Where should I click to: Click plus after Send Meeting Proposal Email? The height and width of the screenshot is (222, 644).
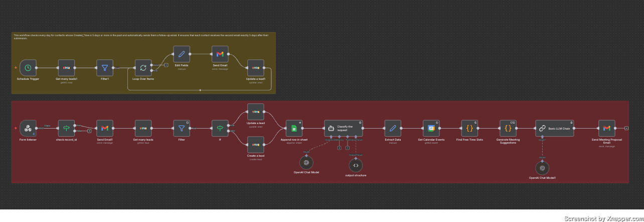(x=626, y=128)
